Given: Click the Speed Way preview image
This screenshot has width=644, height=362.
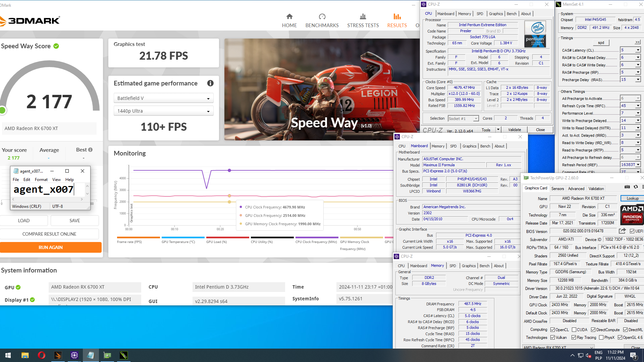Looking at the screenshot, I should (322, 89).
